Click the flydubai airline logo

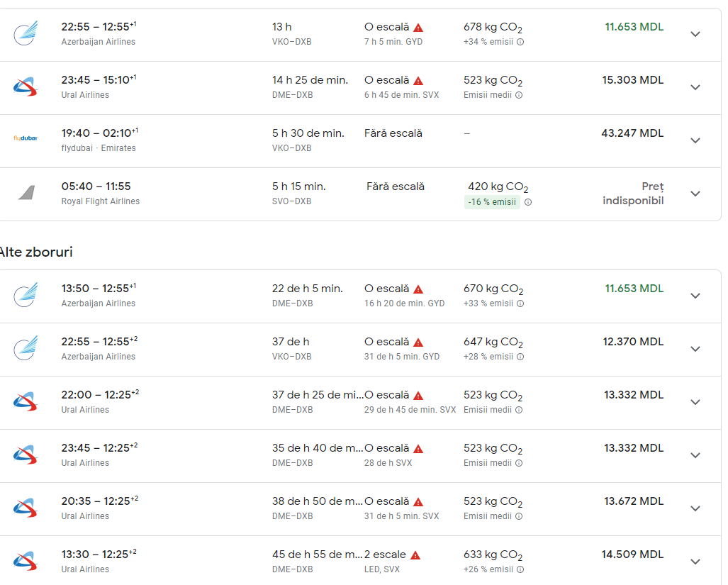click(x=26, y=138)
